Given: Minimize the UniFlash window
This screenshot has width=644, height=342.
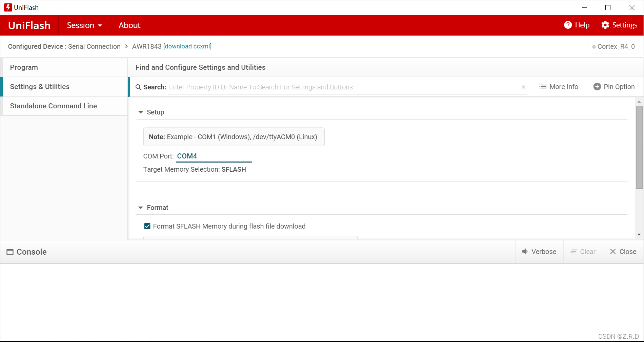Looking at the screenshot, I should (584, 7).
